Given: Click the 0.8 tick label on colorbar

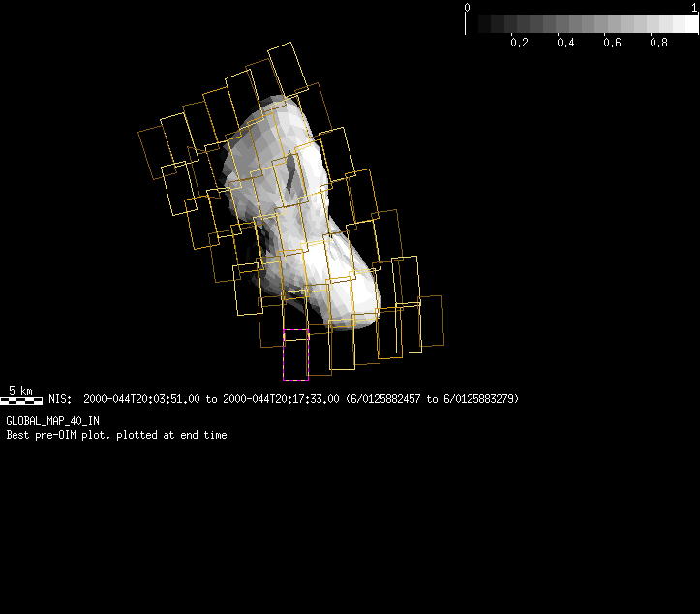Looking at the screenshot, I should pyautogui.click(x=658, y=43).
